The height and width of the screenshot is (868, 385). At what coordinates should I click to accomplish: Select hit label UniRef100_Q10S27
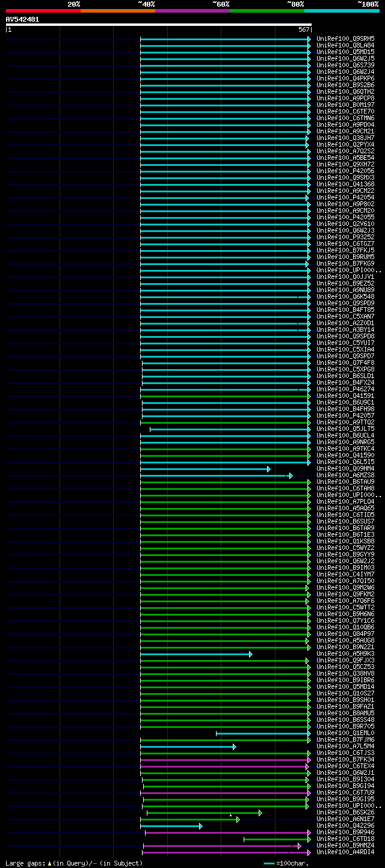(x=345, y=693)
